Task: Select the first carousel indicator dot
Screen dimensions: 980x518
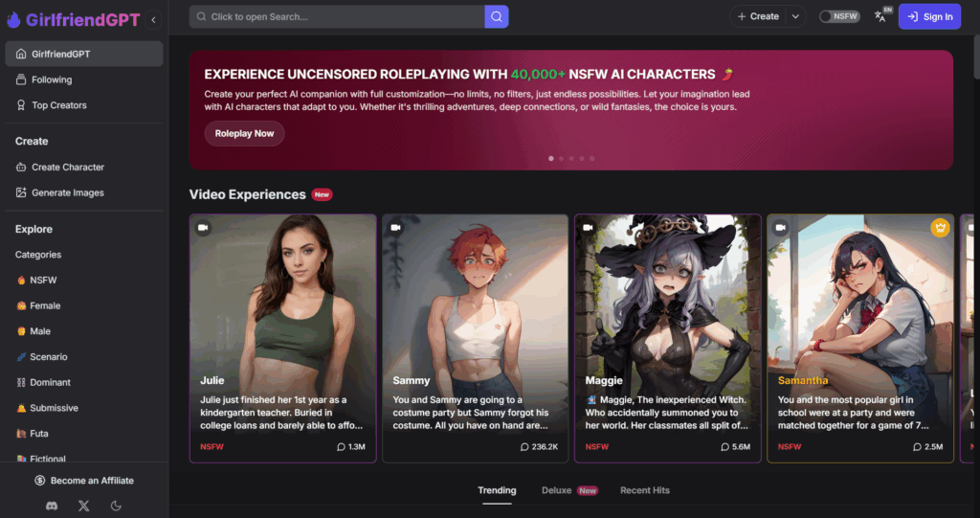Action: click(550, 158)
